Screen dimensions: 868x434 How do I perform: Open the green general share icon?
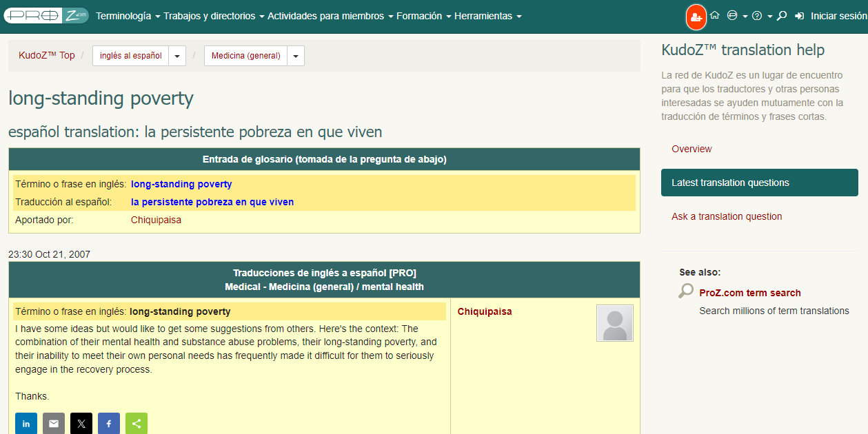pos(137,424)
